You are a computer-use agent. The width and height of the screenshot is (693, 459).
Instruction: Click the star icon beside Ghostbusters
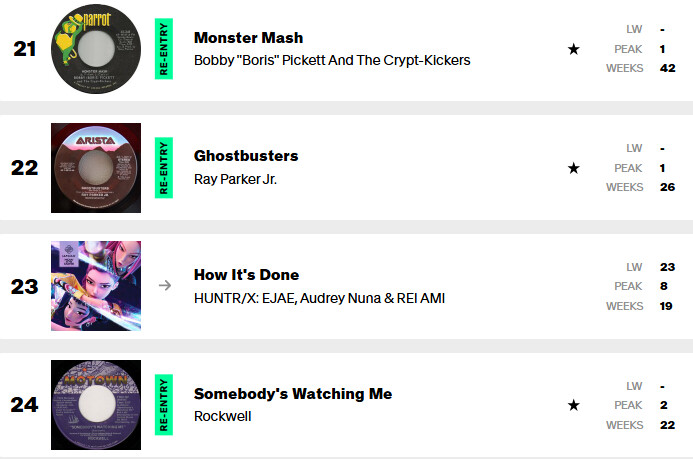[x=573, y=168]
